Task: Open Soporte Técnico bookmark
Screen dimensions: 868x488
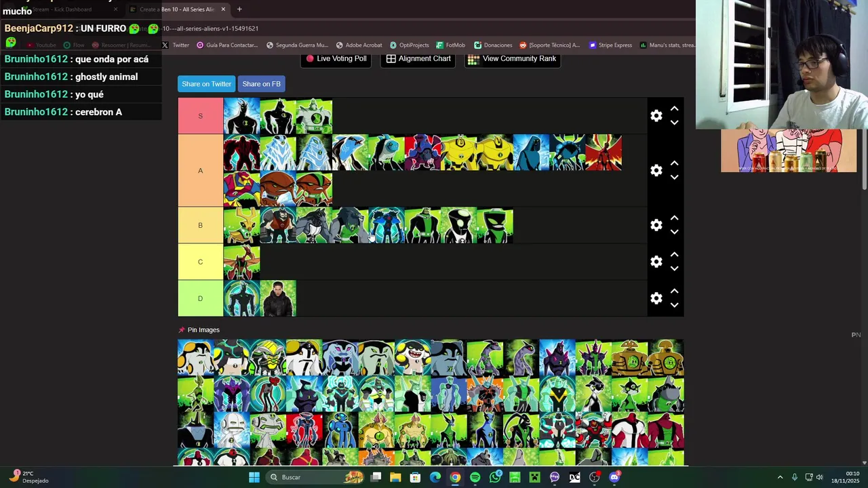Action: [550, 45]
